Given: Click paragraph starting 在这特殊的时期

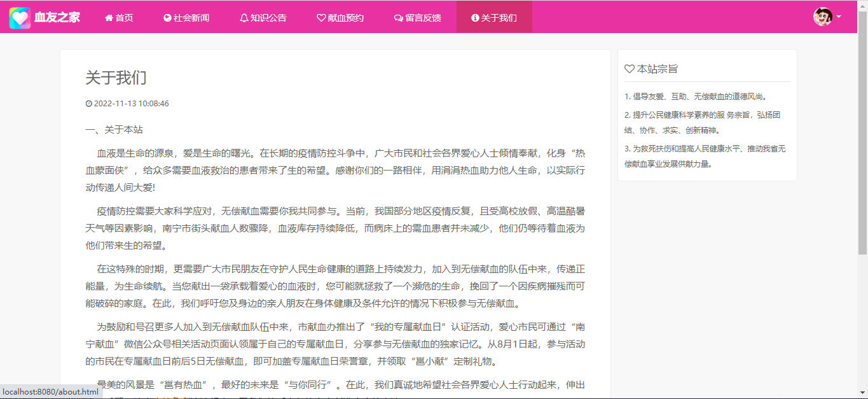Looking at the screenshot, I should point(335,285).
